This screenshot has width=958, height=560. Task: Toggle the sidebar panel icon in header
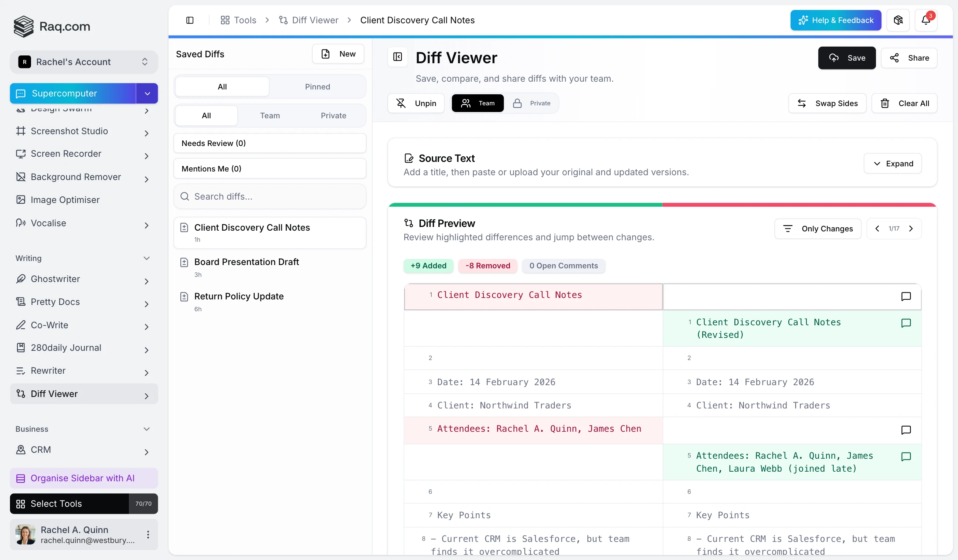(x=190, y=20)
